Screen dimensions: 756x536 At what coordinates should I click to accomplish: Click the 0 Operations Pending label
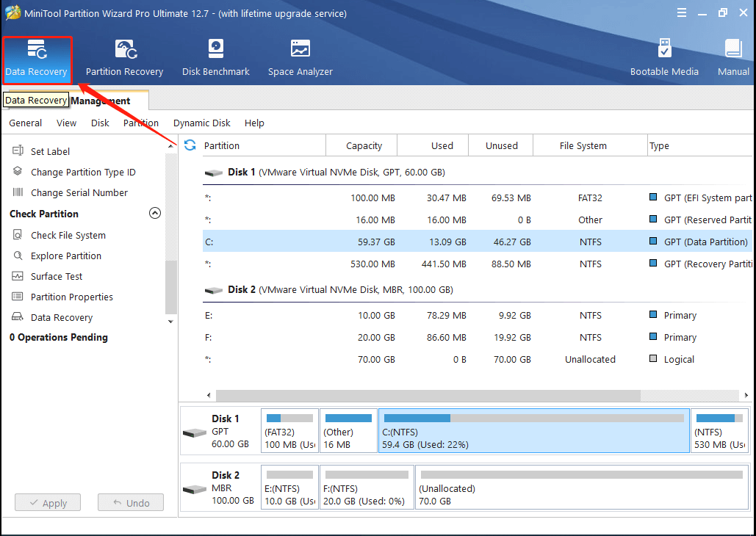[58, 338]
